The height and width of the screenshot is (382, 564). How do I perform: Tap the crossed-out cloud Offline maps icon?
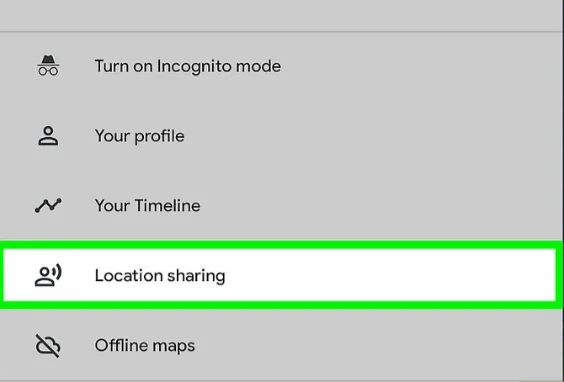coord(47,346)
